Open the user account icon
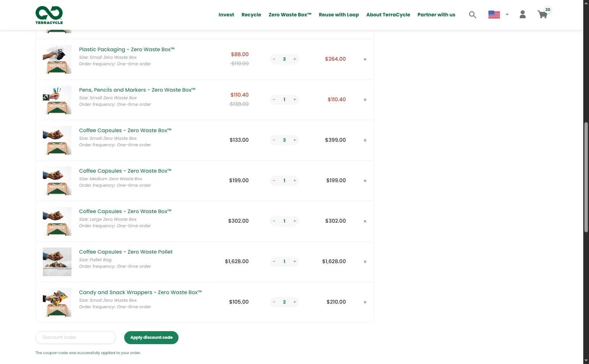This screenshot has height=364, width=589. click(522, 15)
